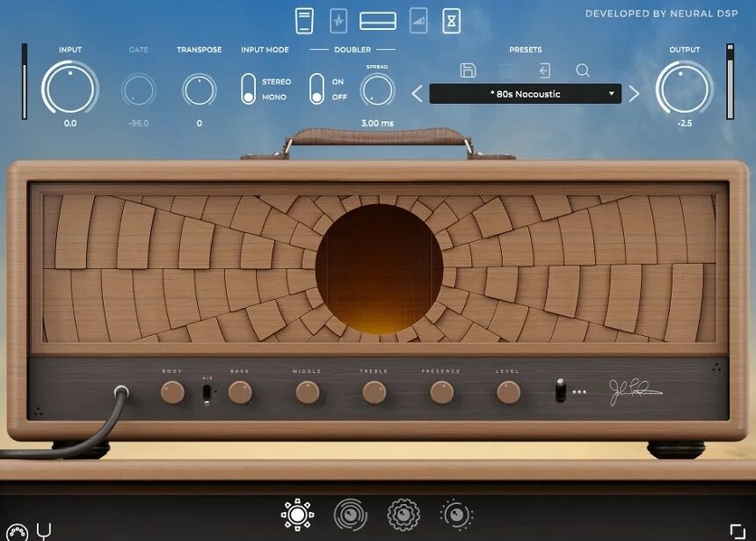Screen dimensions: 756x541
Task: Click the Middle knob on the amp
Action: tap(308, 392)
